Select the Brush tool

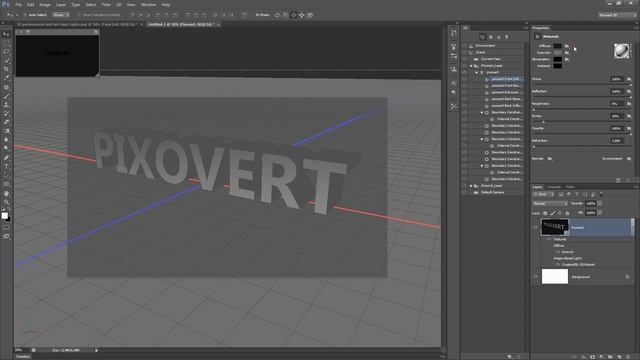6,96
